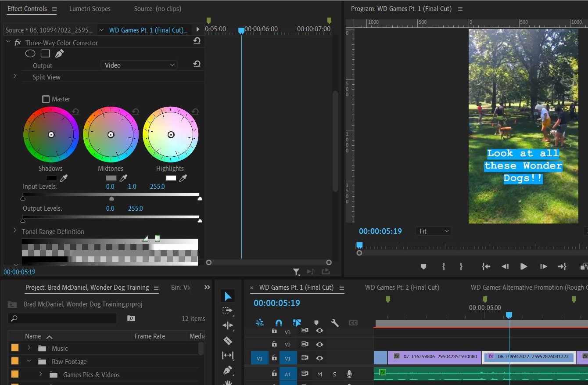Hide track V3 with its eye icon
Image resolution: width=588 pixels, height=385 pixels.
[319, 331]
